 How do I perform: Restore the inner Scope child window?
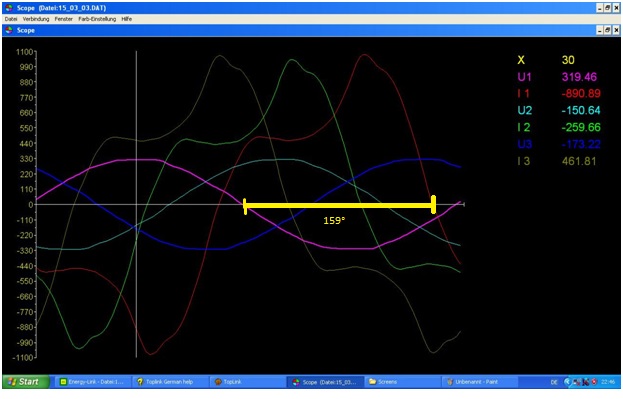608,30
